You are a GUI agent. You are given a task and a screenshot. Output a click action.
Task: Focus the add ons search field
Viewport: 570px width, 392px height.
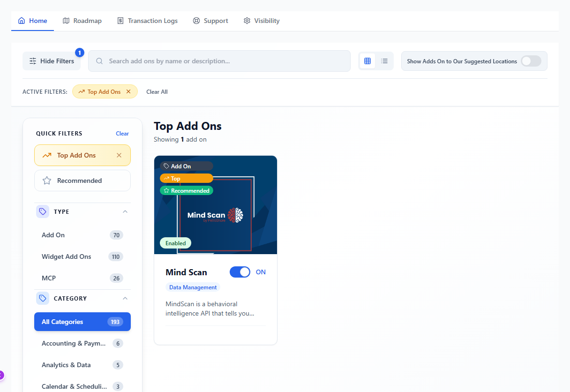(219, 61)
